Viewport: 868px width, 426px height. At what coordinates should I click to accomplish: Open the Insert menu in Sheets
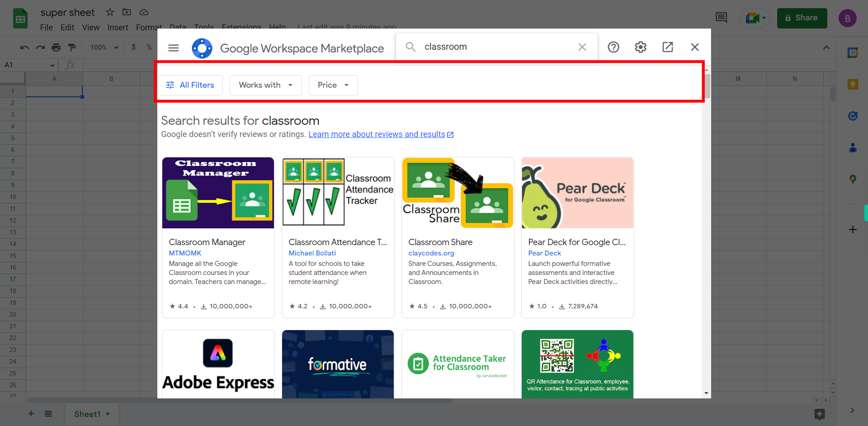pyautogui.click(x=118, y=28)
